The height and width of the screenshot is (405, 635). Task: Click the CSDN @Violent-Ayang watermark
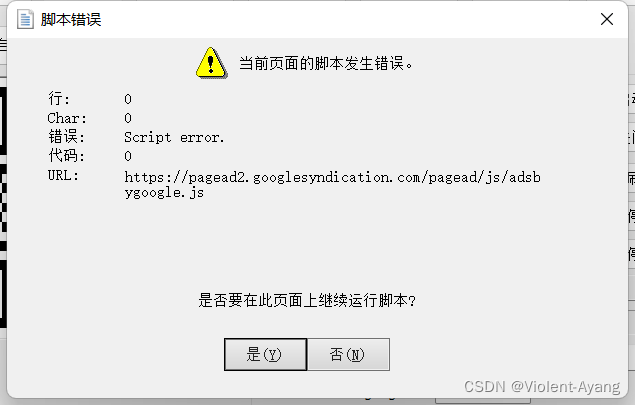click(542, 387)
